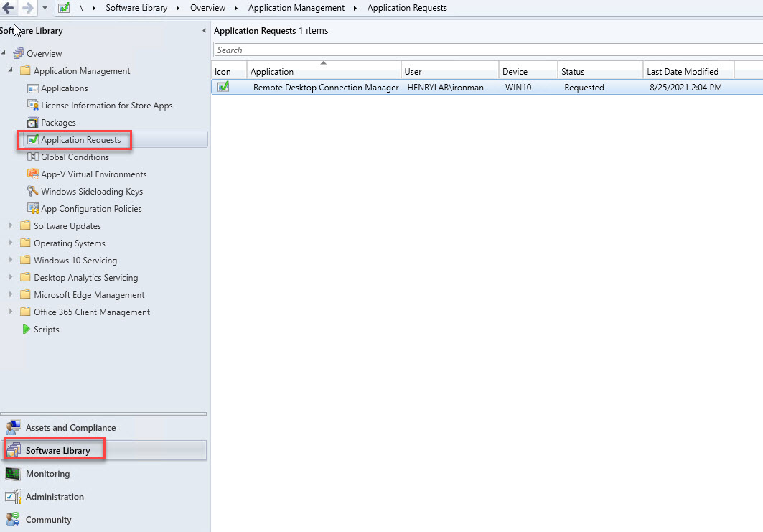Screen dimensions: 763x532
Task: Click Application Management in breadcrumb path
Action: click(x=296, y=8)
